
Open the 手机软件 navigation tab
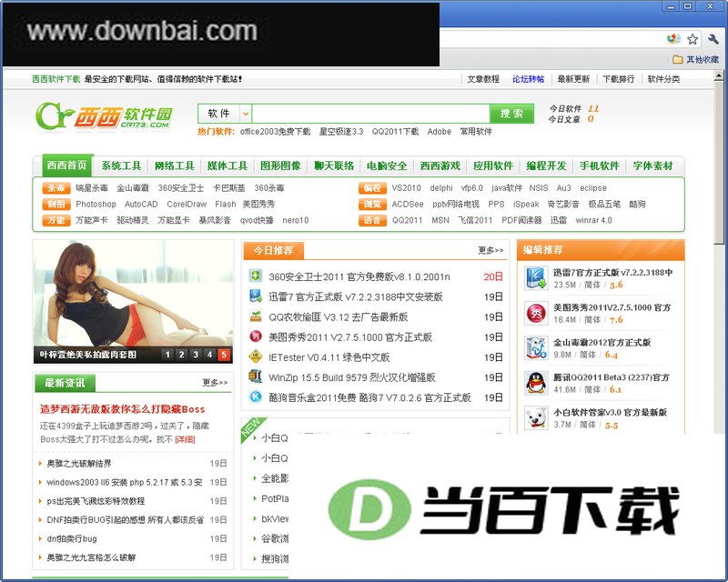[x=600, y=166]
